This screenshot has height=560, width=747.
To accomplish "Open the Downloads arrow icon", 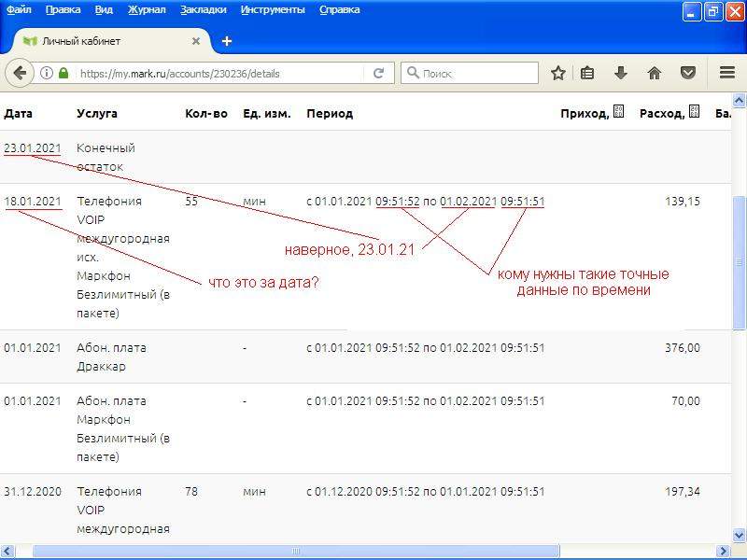I will (x=620, y=73).
